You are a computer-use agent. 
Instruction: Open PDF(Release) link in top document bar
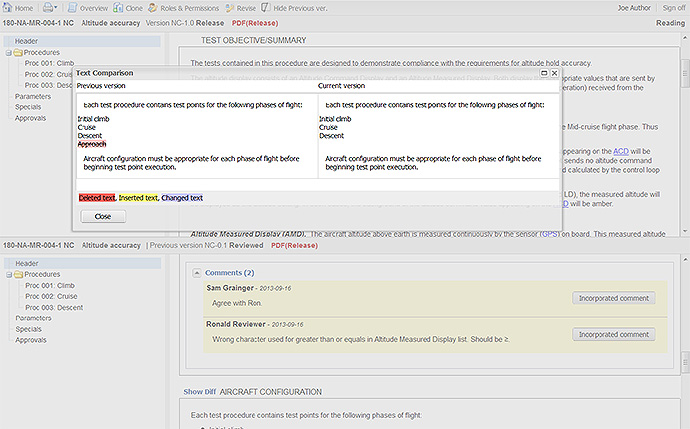tap(255, 23)
